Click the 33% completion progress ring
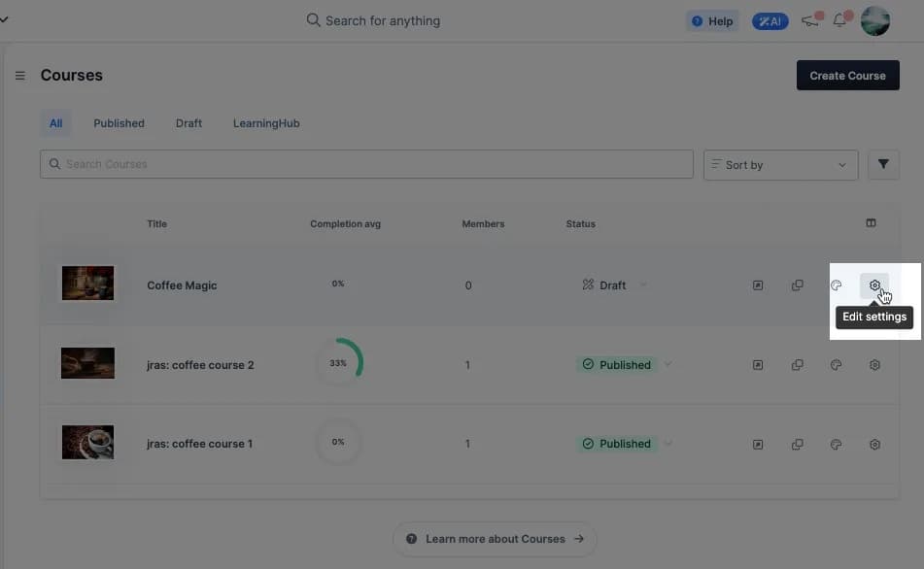The image size is (924, 569). (338, 362)
